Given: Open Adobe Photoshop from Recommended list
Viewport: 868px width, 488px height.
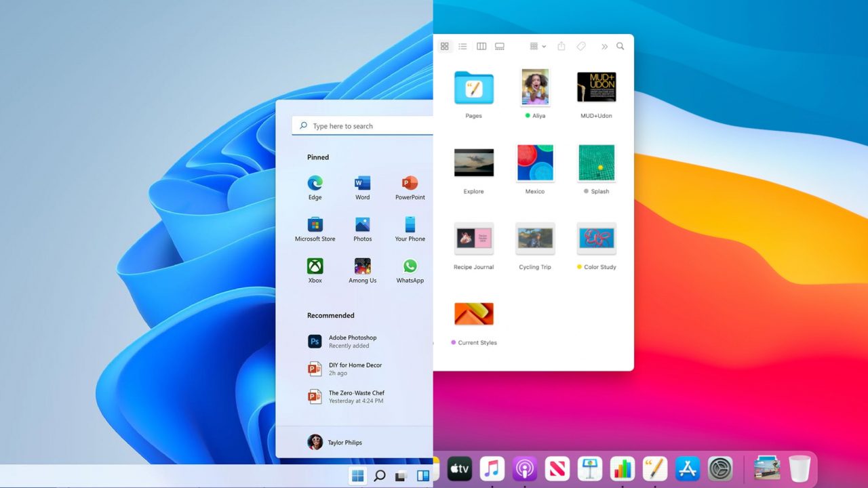Looking at the screenshot, I should tap(353, 341).
